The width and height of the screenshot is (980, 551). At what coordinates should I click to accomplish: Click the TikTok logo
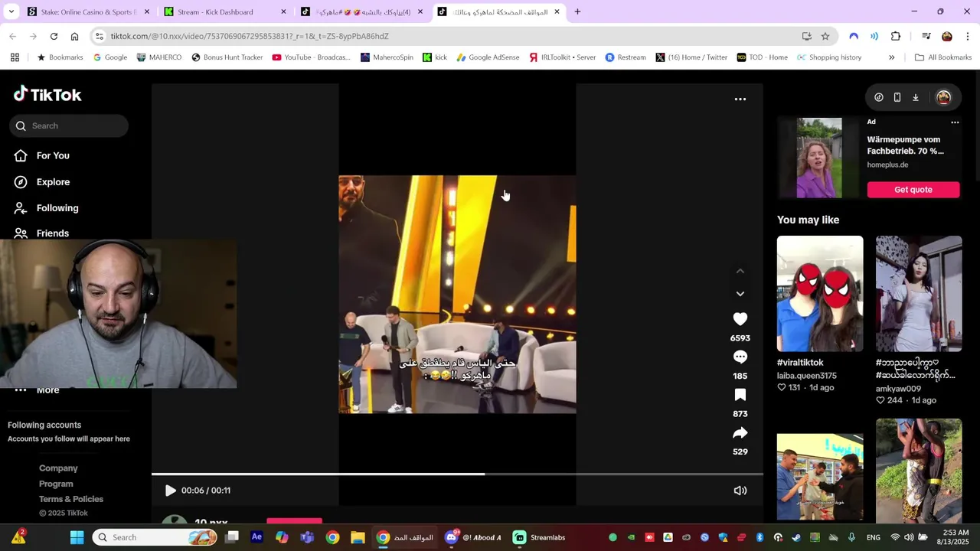coord(47,94)
